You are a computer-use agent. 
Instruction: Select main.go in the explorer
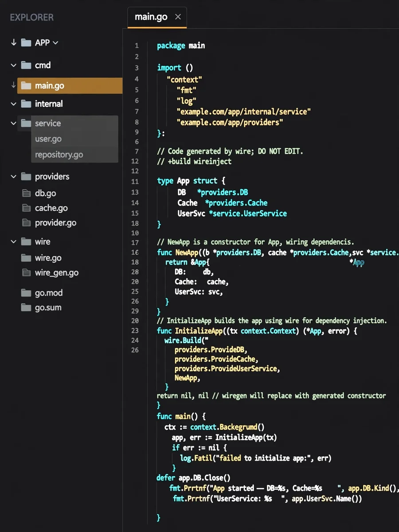(x=70, y=86)
